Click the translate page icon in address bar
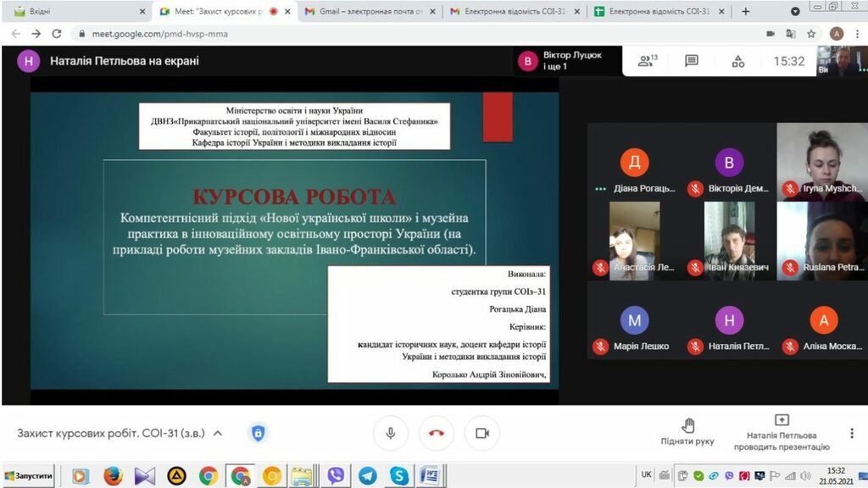This screenshot has height=488, width=868. click(x=791, y=34)
